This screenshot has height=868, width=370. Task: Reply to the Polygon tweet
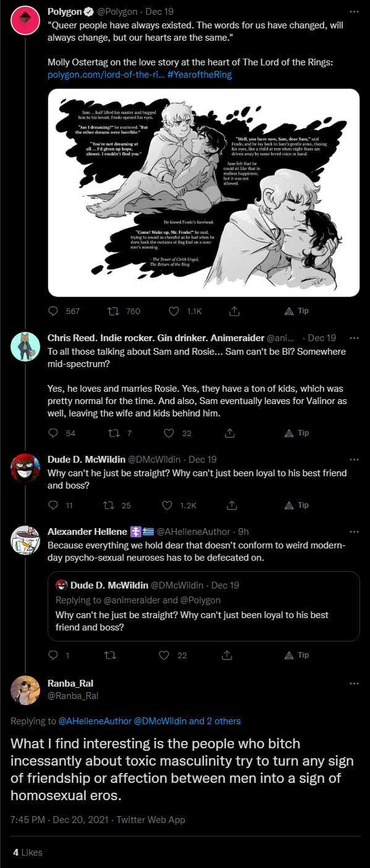53,311
